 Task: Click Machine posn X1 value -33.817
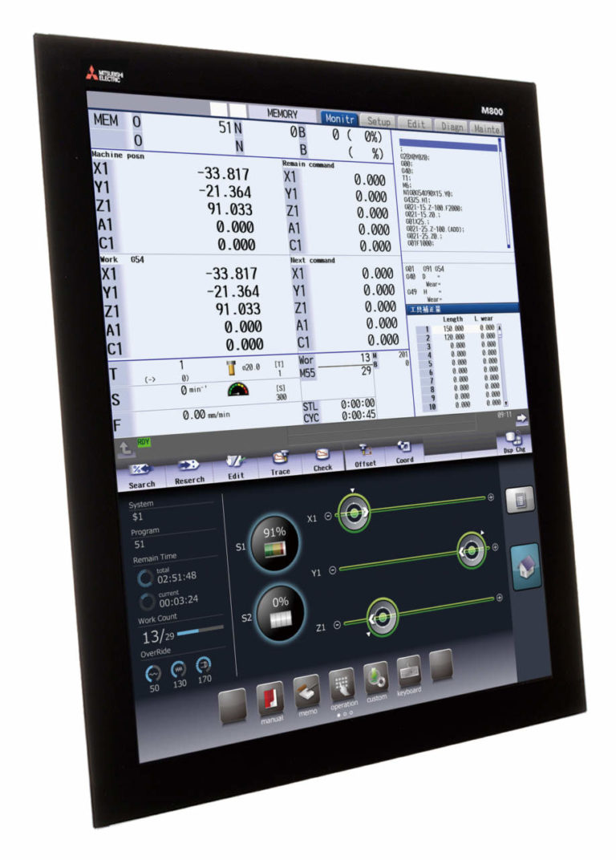pos(223,174)
